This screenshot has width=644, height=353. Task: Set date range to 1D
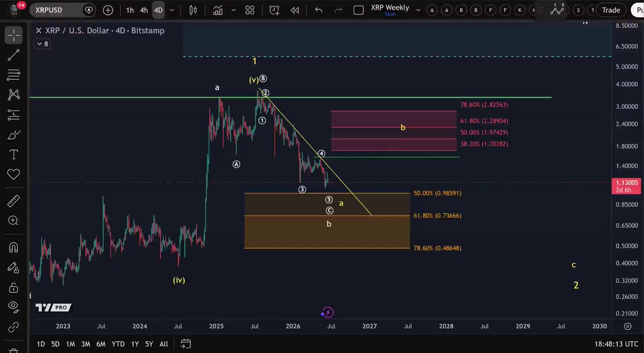point(41,344)
